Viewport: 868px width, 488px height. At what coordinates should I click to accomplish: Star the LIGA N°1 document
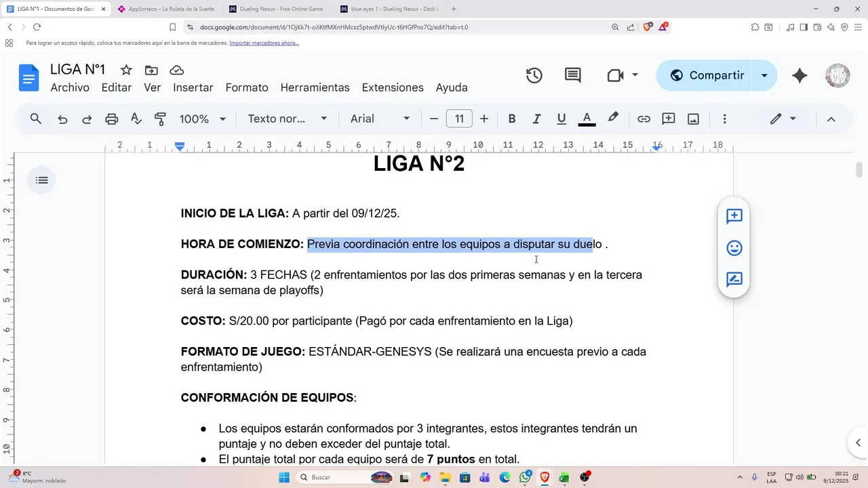(126, 70)
